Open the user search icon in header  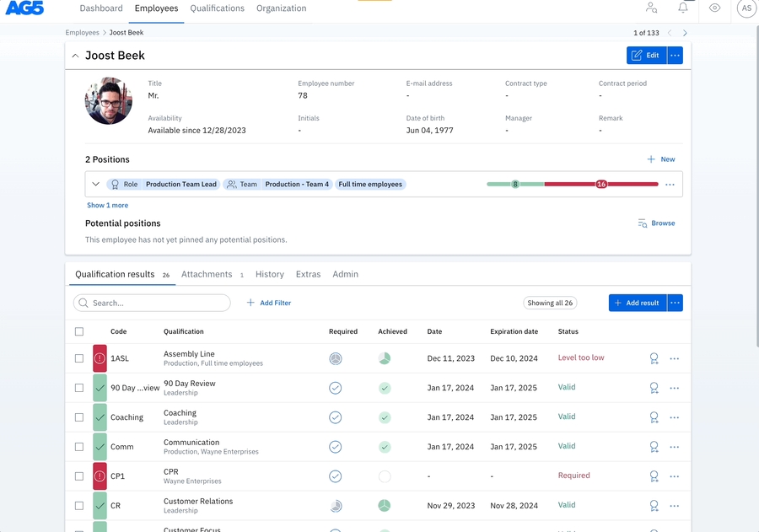pyautogui.click(x=651, y=8)
